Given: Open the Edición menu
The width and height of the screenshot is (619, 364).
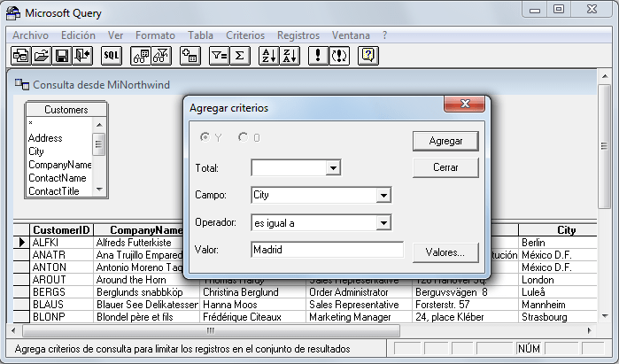Looking at the screenshot, I should pos(78,35).
